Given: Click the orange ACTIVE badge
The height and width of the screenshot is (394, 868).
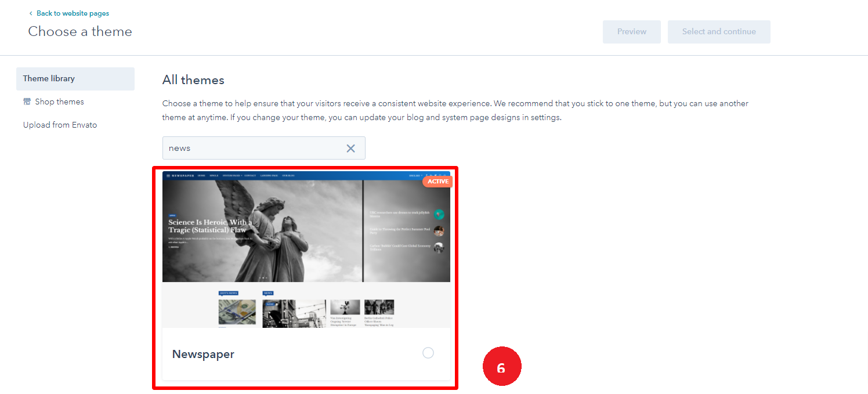Looking at the screenshot, I should 437,182.
